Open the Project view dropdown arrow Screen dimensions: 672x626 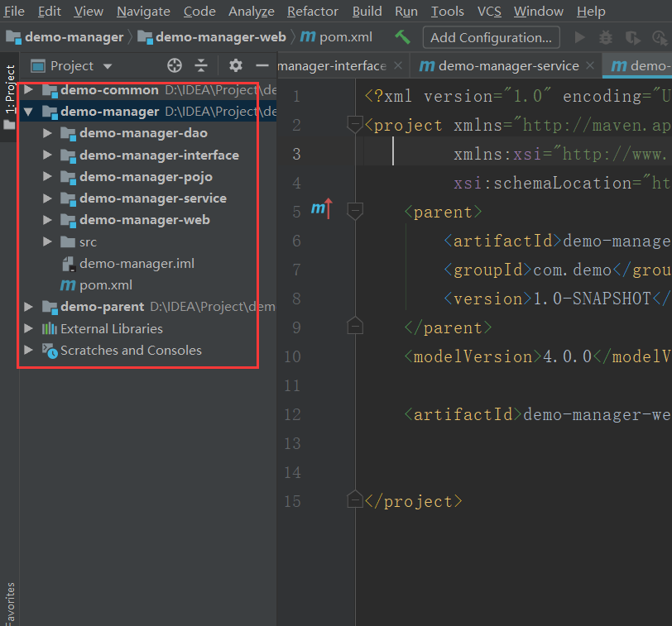pos(108,66)
